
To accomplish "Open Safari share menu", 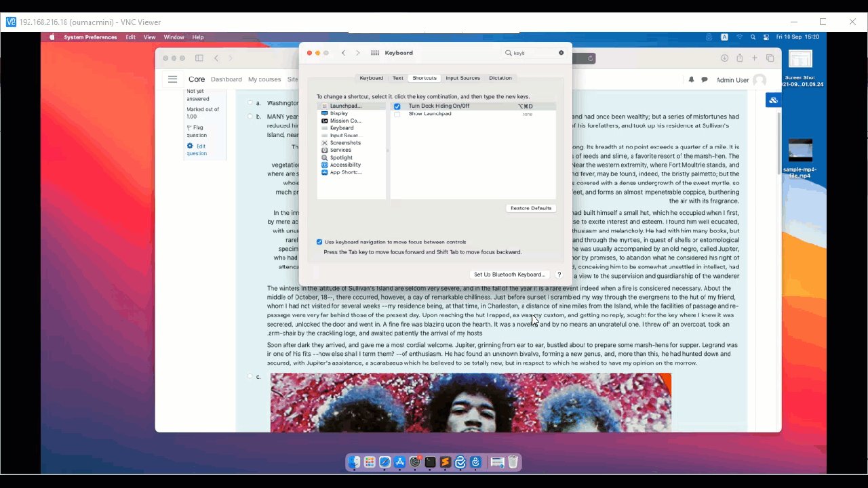I will point(740,58).
